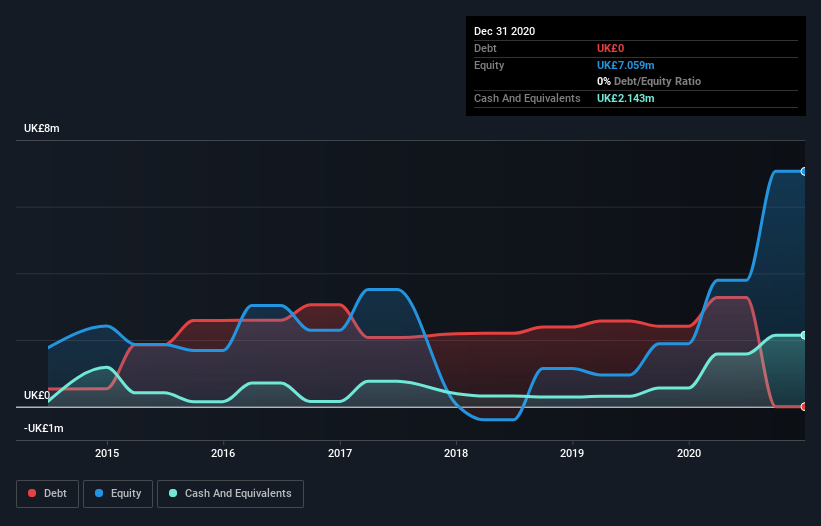Click the blue Equity legend dot
The image size is (821, 526).
(x=99, y=493)
